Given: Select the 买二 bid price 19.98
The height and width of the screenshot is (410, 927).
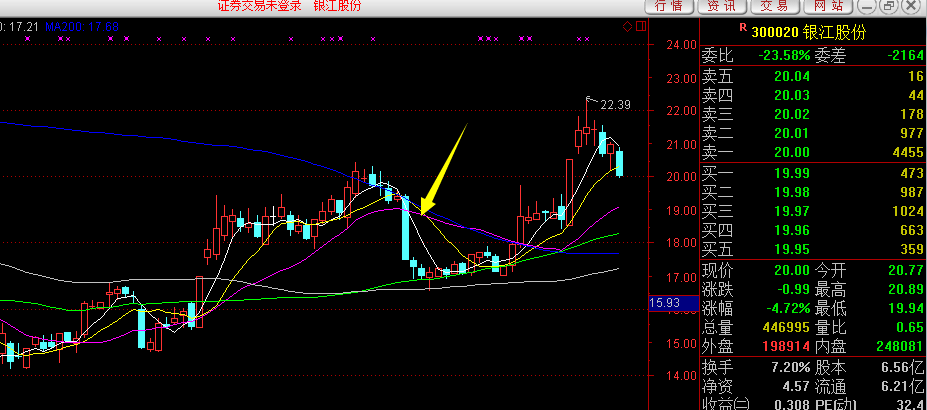Looking at the screenshot, I should (792, 192).
